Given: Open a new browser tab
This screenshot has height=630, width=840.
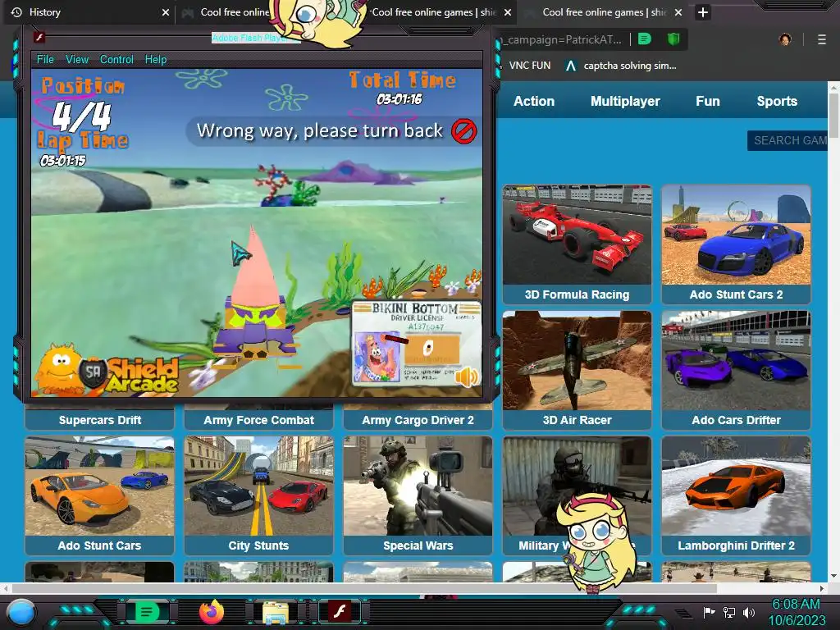Looking at the screenshot, I should [703, 11].
